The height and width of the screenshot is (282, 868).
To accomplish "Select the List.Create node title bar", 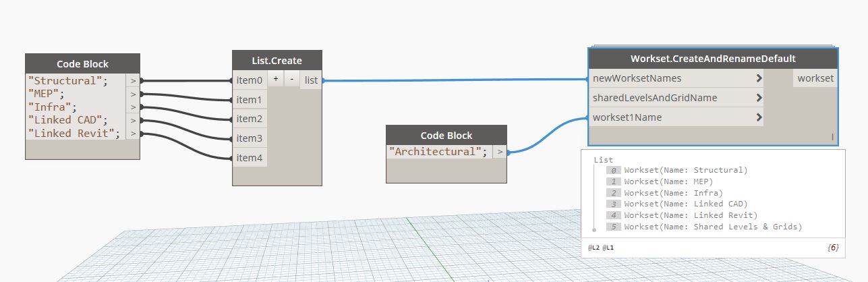I will point(277,61).
